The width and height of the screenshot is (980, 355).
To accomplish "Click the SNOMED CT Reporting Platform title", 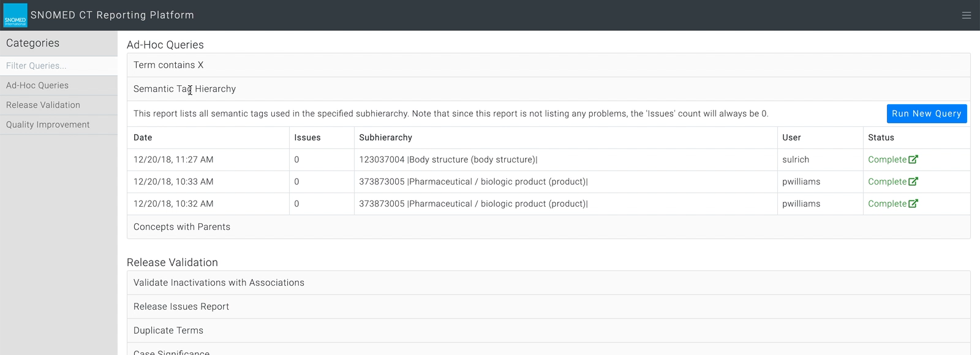I will click(x=112, y=15).
